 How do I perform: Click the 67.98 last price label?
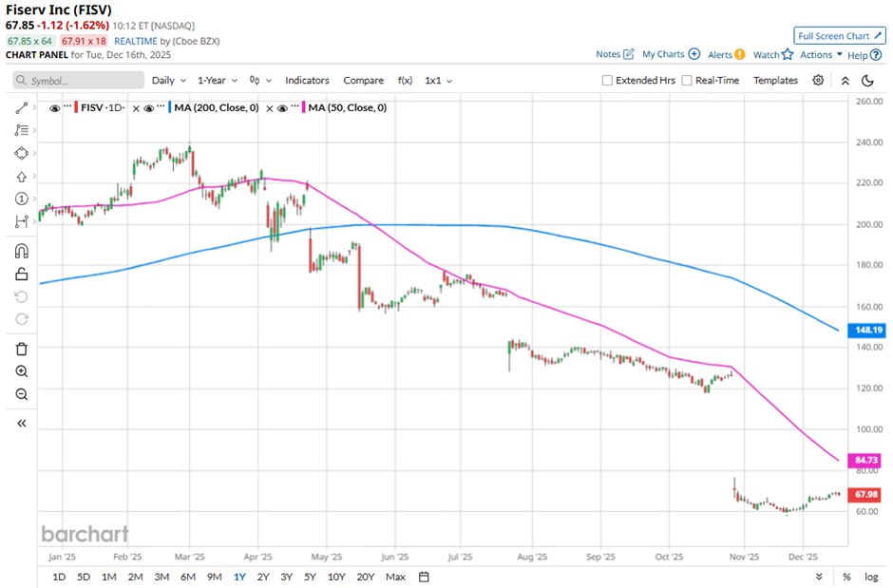point(866,494)
